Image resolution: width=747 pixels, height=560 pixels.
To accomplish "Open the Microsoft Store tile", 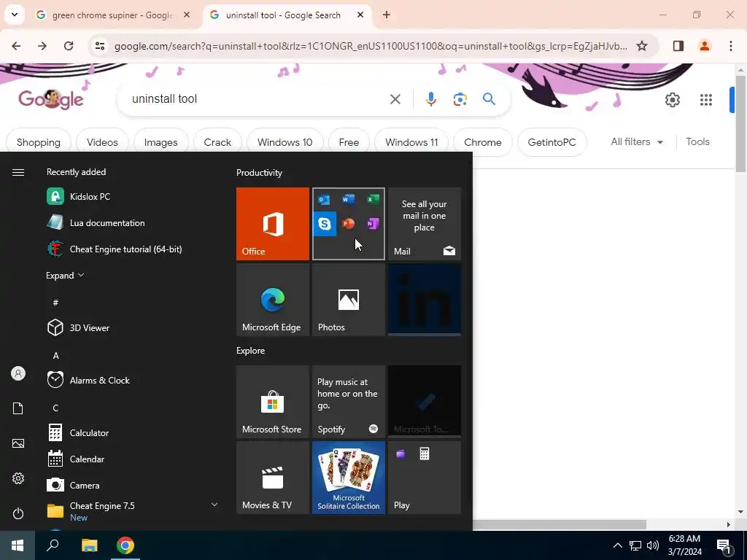I will 273,402.
